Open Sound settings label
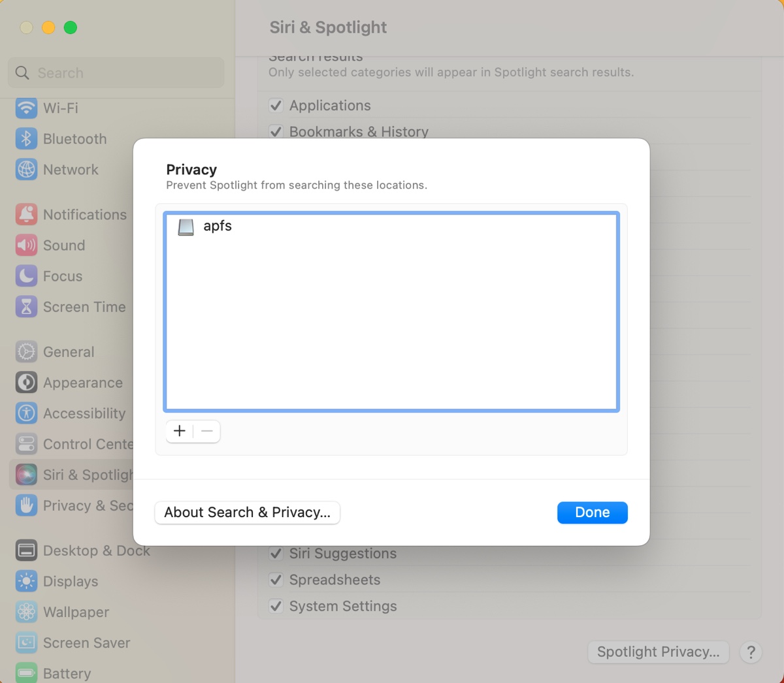Image resolution: width=784 pixels, height=683 pixels. (x=64, y=245)
